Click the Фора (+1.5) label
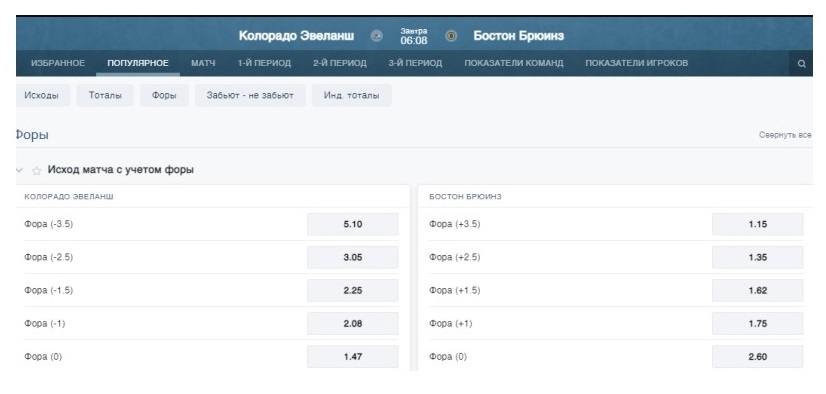 click(455, 291)
